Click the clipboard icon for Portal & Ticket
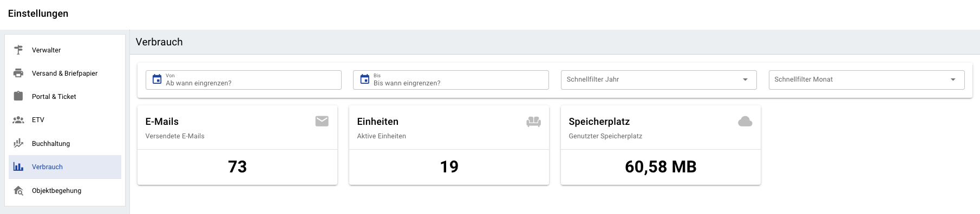Screen dimensions: 980x214 [x=18, y=96]
